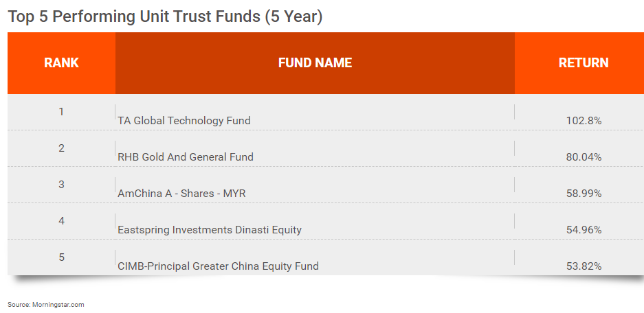
Task: Click the 54.96% return value
Action: pyautogui.click(x=584, y=230)
